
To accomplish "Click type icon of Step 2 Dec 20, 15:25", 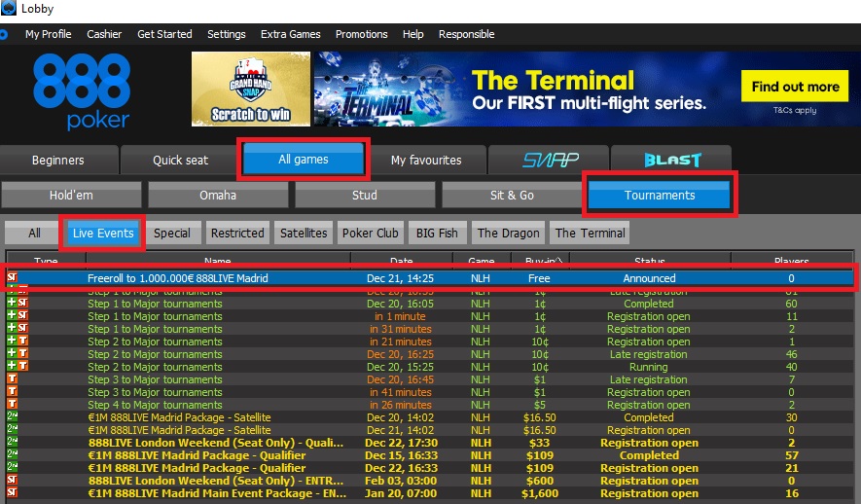I will click(17, 366).
